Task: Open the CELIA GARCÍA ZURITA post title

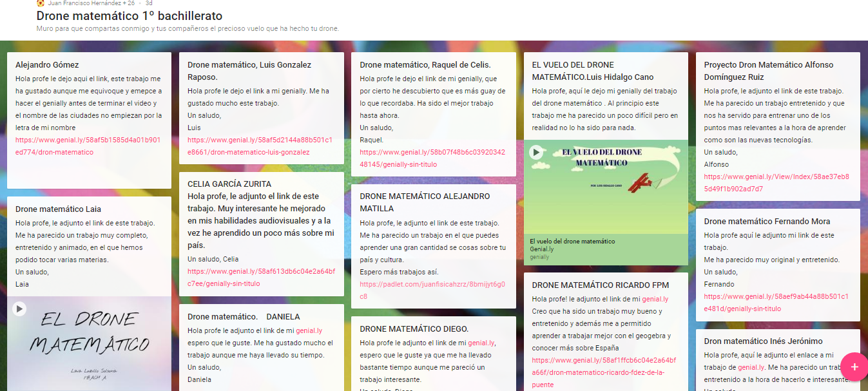Action: coord(229,184)
